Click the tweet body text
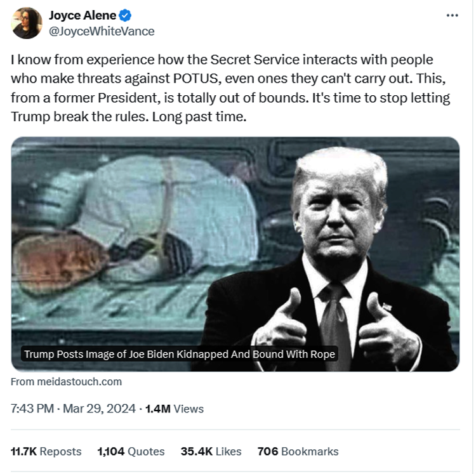The height and width of the screenshot is (474, 476). pyautogui.click(x=230, y=88)
